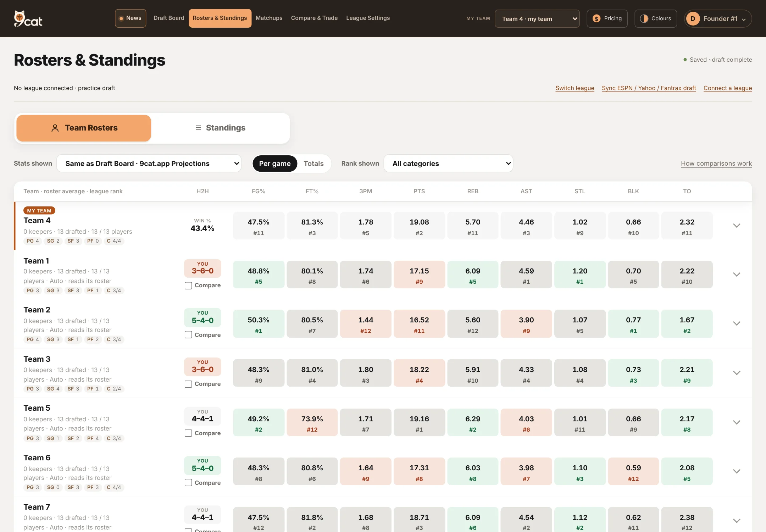Click the Connect a league link
Viewport: 766px width, 532px height.
728,88
